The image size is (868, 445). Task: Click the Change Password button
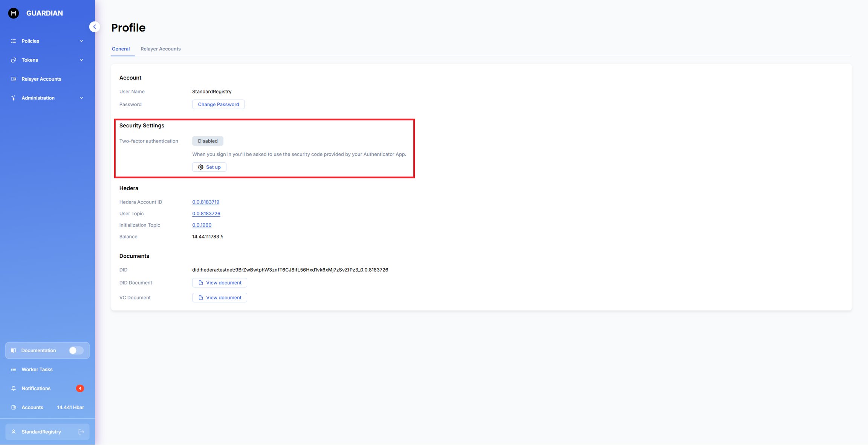coord(219,104)
